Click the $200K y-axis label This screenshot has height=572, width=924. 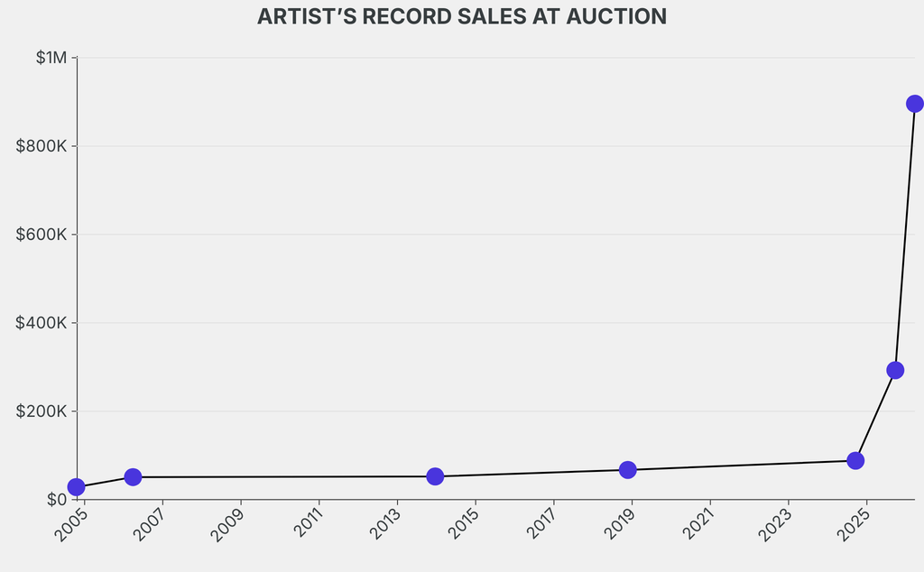coord(42,411)
